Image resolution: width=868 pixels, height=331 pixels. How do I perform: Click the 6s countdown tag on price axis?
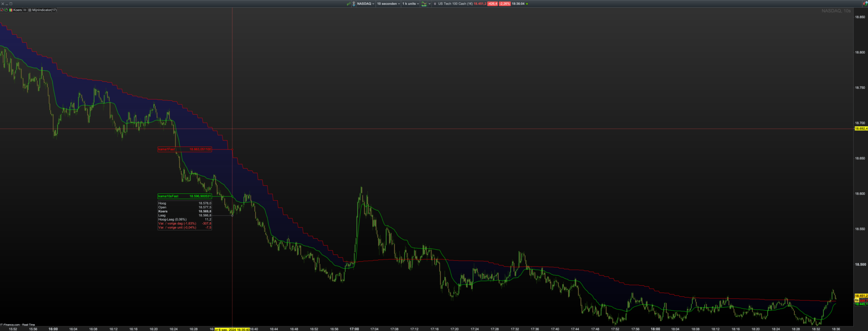click(x=857, y=300)
